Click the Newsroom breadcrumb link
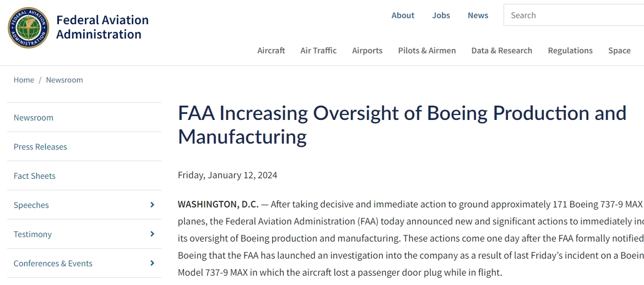The height and width of the screenshot is (285, 644). 64,80
